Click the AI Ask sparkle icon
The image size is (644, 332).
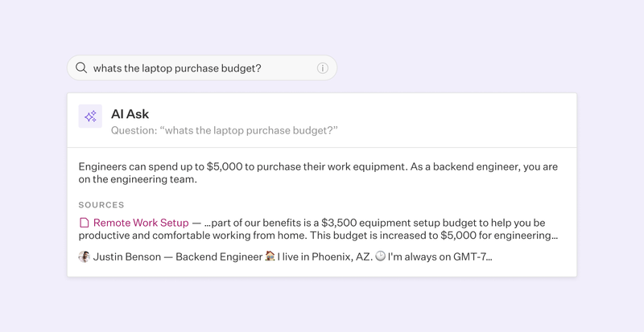[x=90, y=116]
